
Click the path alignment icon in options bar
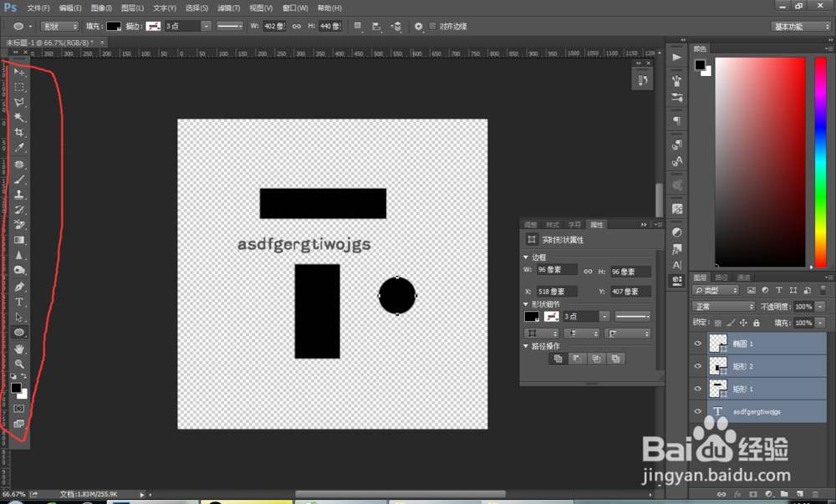(x=376, y=26)
